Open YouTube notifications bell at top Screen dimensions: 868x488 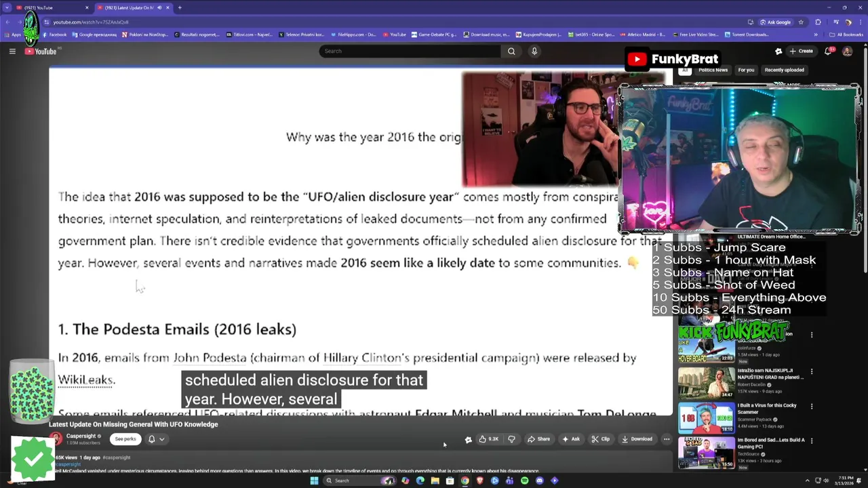click(829, 52)
